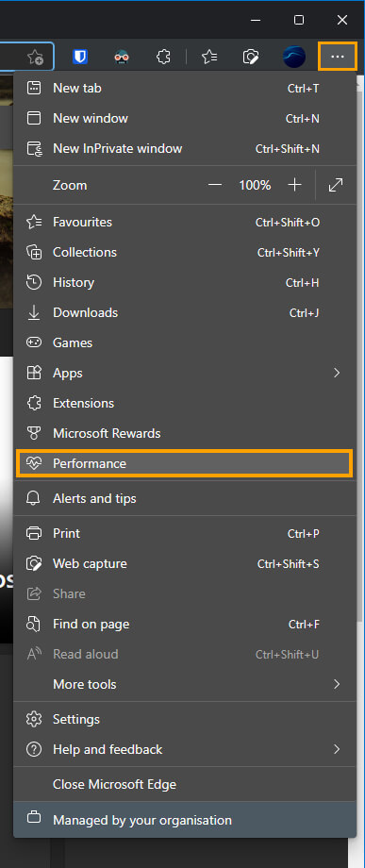The image size is (365, 868).
Task: Open the Extensions puzzle piece toolbar icon
Action: (164, 57)
